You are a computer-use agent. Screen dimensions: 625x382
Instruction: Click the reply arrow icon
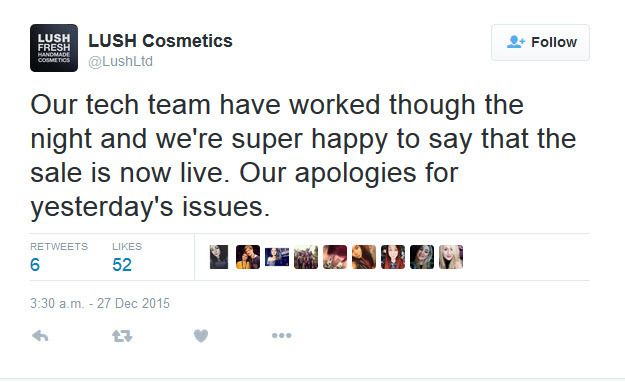coord(40,336)
